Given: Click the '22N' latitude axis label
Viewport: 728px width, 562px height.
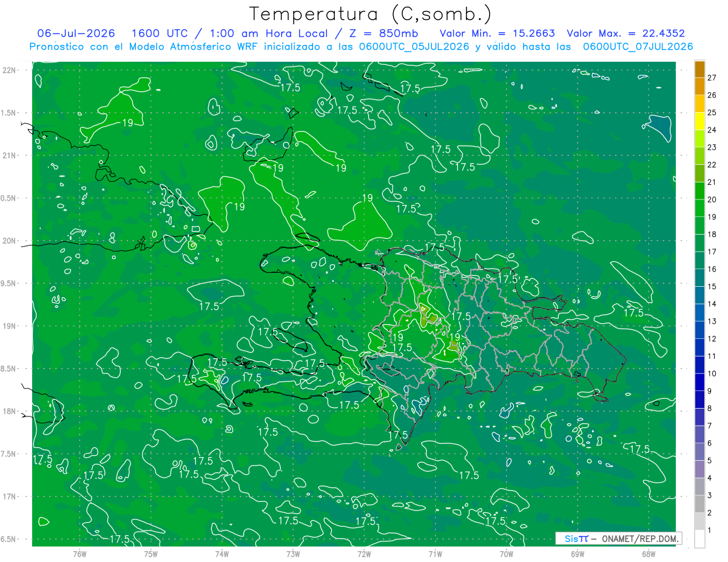Looking at the screenshot, I should (x=8, y=70).
